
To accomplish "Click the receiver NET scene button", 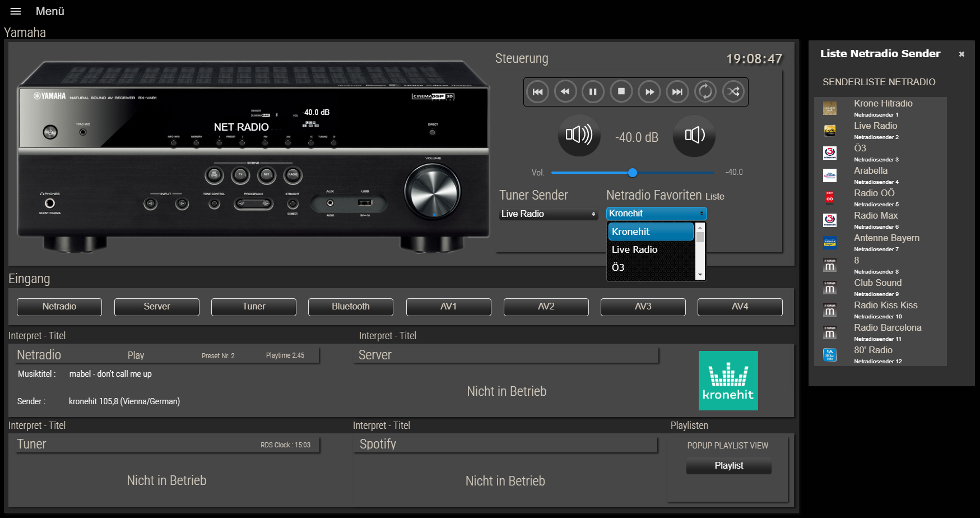I will 267,175.
